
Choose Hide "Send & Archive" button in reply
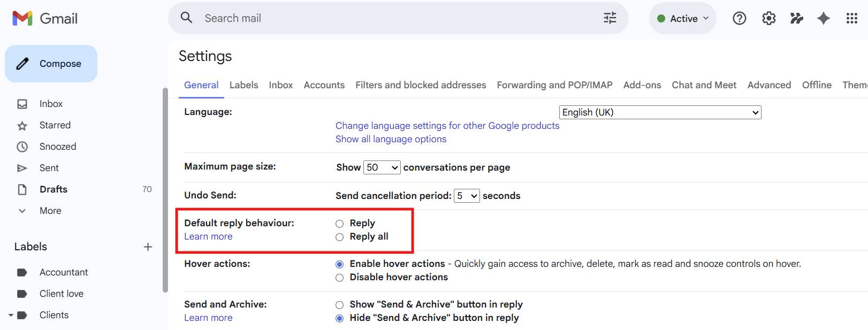click(339, 318)
